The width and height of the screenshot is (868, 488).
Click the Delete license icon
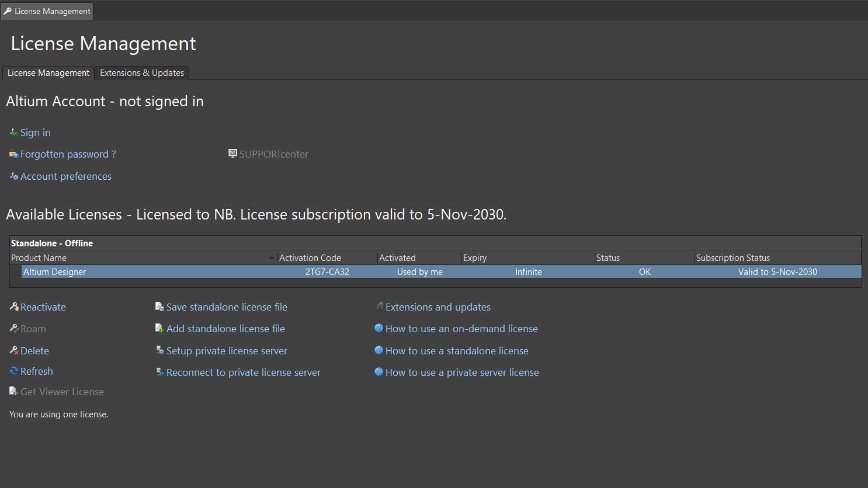point(14,350)
